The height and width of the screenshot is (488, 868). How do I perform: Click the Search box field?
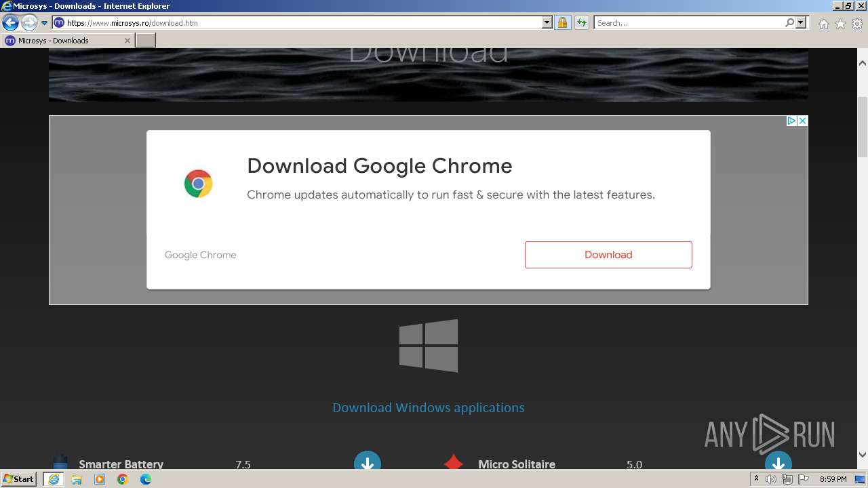click(x=688, y=23)
